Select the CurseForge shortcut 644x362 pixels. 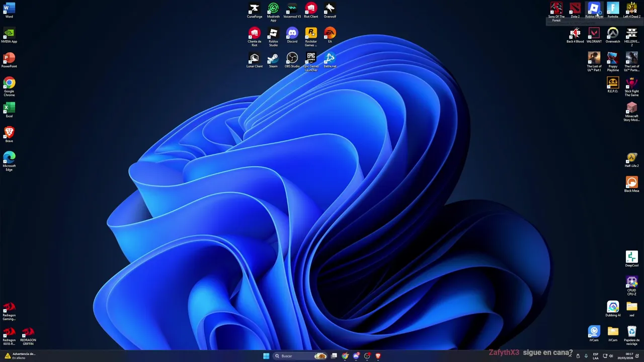(254, 11)
